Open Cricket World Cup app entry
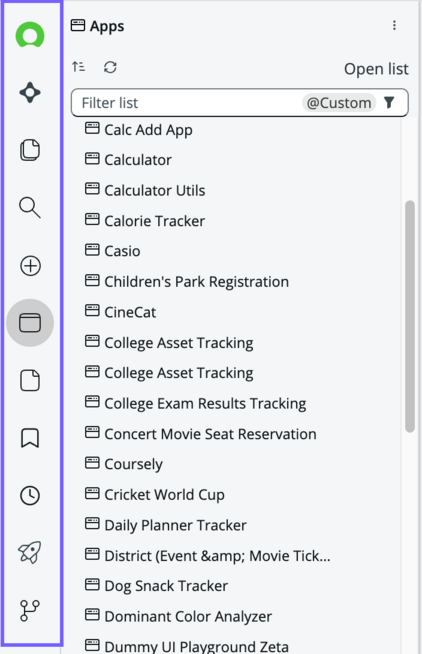Image resolution: width=422 pixels, height=654 pixels. point(164,495)
